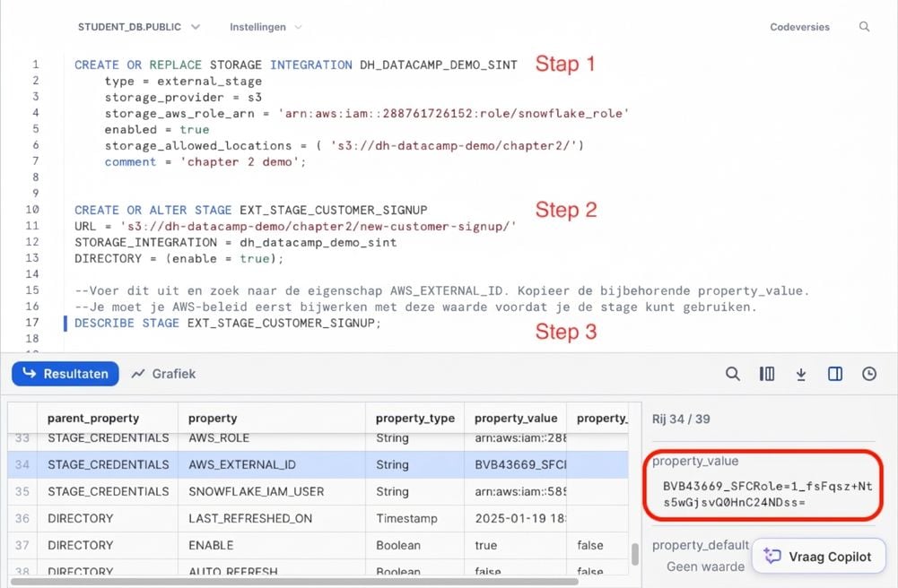Click the ENABLE property cell
The image size is (898, 588).
click(x=272, y=545)
